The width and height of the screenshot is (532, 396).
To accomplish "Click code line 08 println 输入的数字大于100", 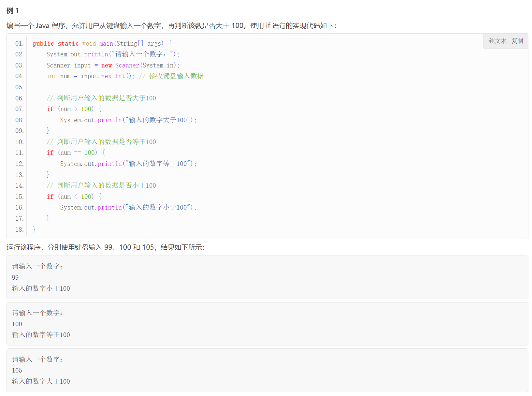I will (128, 120).
